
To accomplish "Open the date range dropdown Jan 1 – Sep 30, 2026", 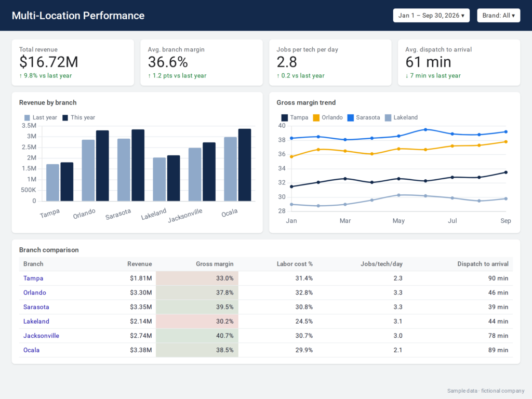I will pyautogui.click(x=431, y=16).
